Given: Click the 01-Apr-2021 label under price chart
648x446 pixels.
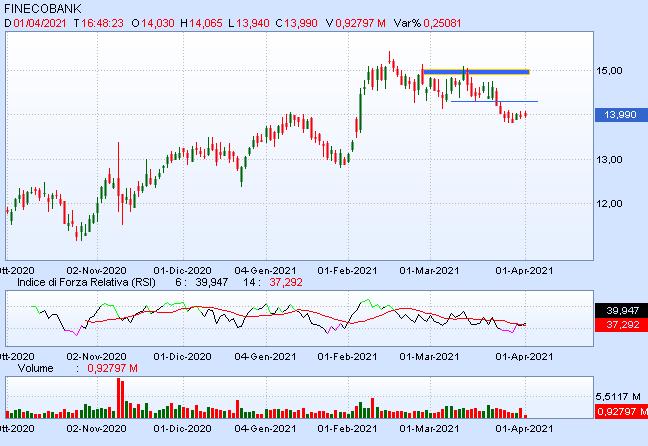Looking at the screenshot, I should (524, 271).
